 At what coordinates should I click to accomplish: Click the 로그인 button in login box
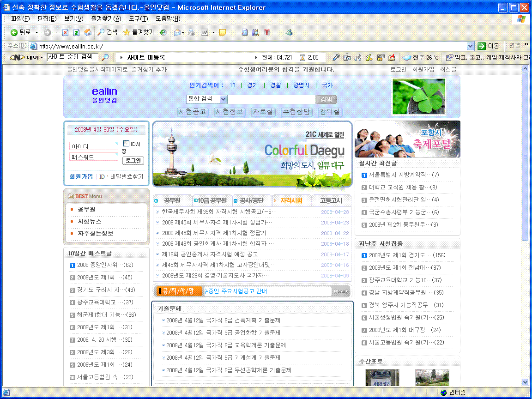tap(133, 161)
